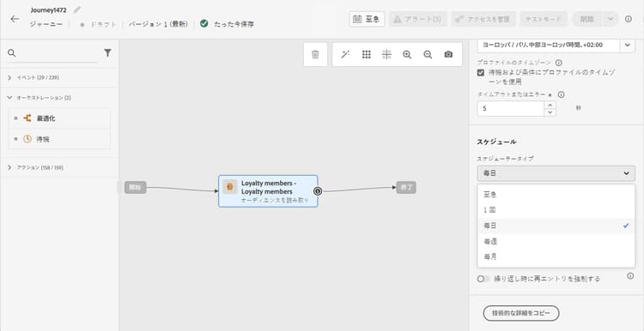
Task: Expand the イベント (29 / 239) section
Action: (59, 77)
